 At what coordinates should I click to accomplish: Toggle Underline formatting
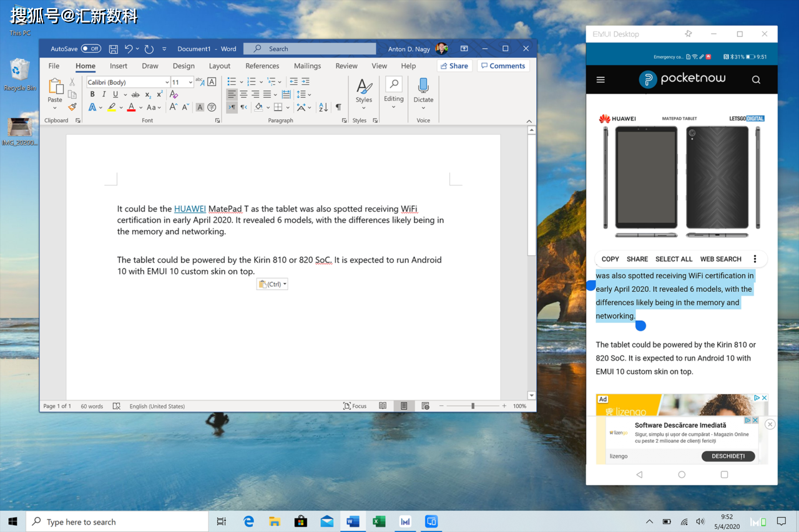point(115,95)
